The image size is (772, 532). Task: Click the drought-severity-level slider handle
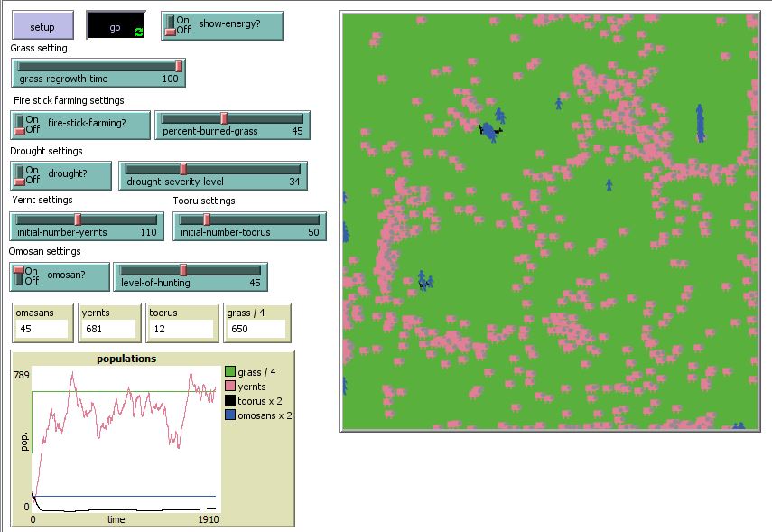[183, 169]
